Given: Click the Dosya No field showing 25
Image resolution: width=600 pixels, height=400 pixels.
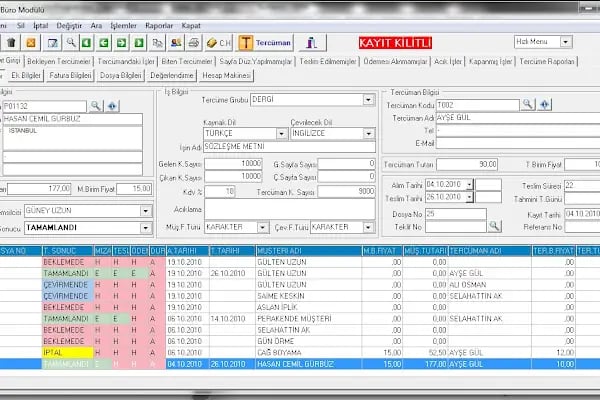Looking at the screenshot, I should point(456,214).
